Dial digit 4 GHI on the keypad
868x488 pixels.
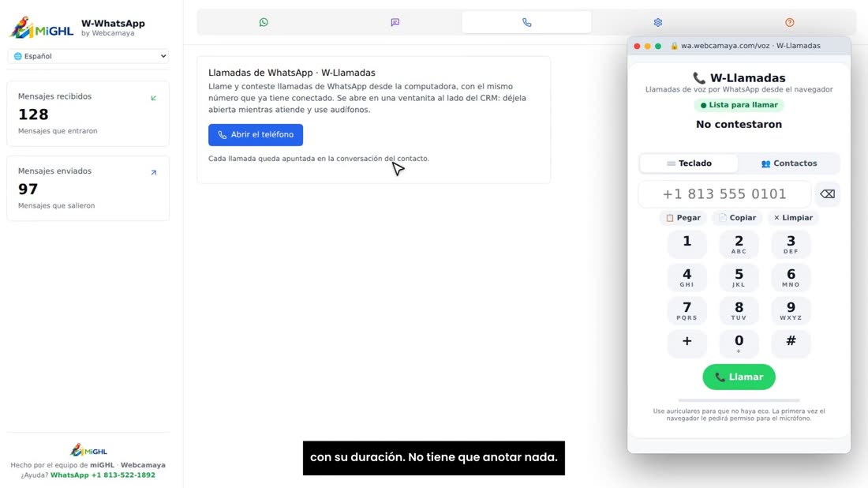pyautogui.click(x=687, y=277)
